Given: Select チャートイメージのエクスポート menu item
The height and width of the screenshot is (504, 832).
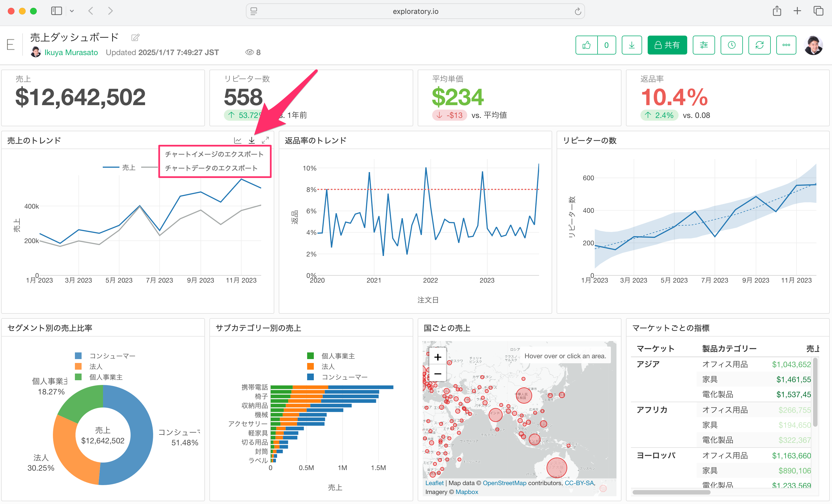Looking at the screenshot, I should point(214,154).
